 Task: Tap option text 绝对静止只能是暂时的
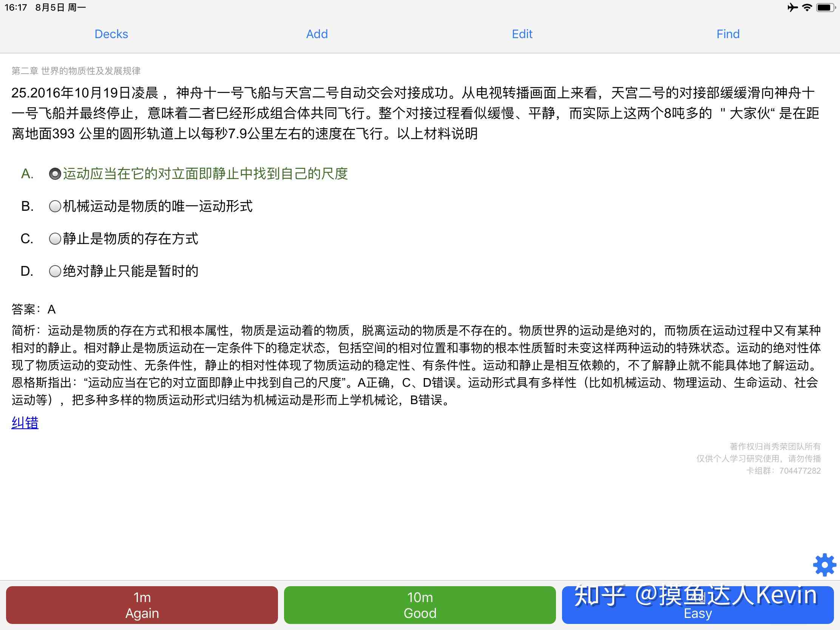[x=130, y=271]
